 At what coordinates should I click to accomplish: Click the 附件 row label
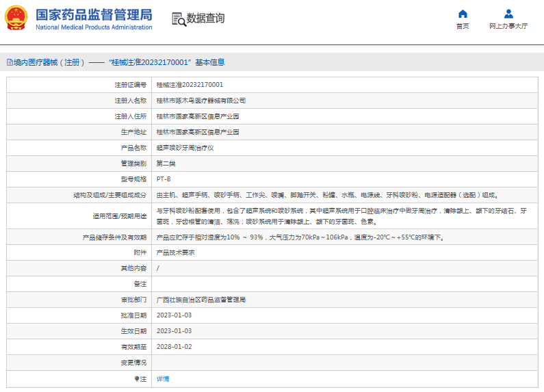[x=140, y=252]
